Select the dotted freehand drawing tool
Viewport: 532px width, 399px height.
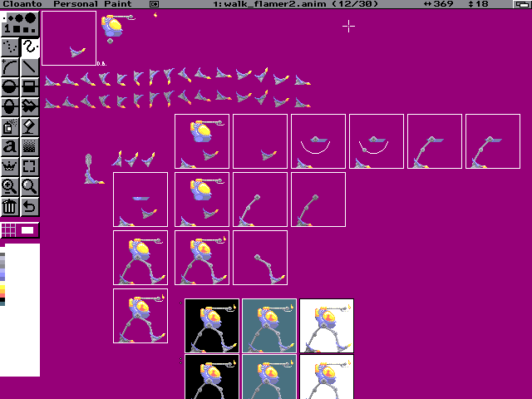pyautogui.click(x=10, y=47)
